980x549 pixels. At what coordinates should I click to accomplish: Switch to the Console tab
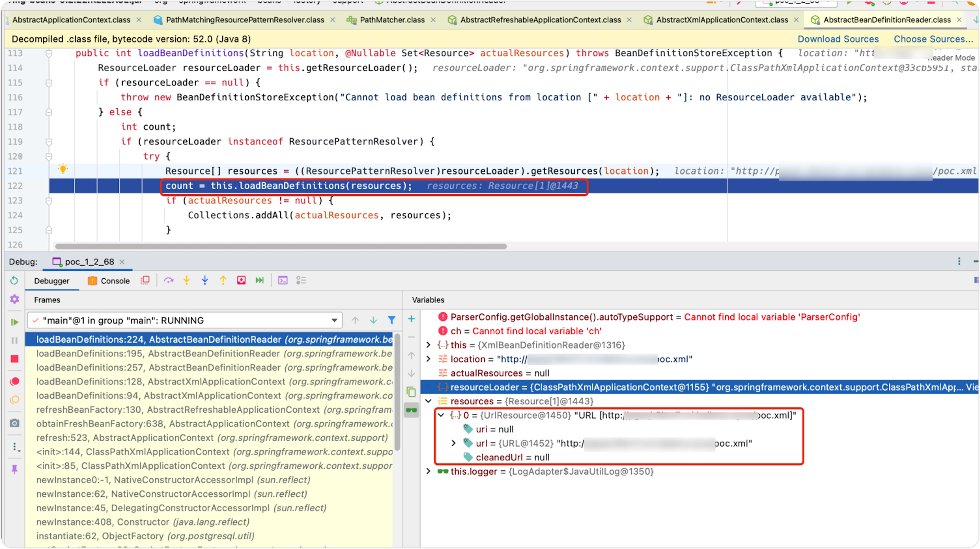109,281
